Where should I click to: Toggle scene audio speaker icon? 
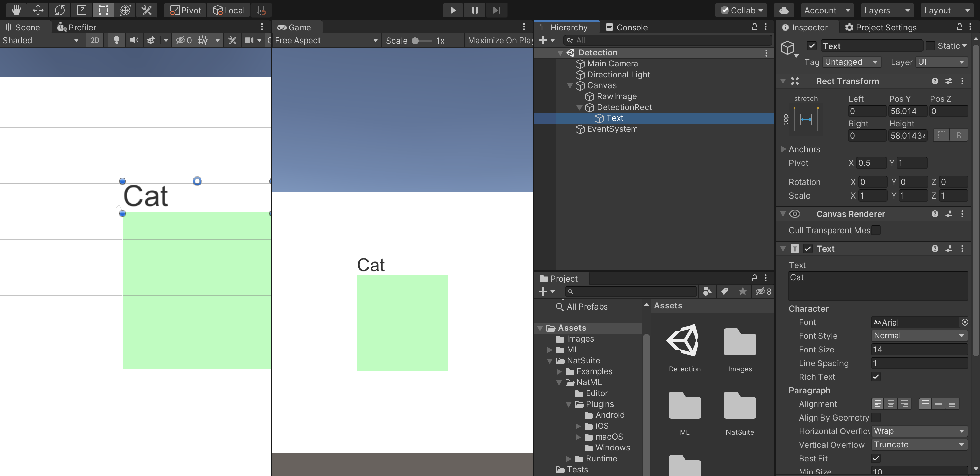click(x=134, y=41)
